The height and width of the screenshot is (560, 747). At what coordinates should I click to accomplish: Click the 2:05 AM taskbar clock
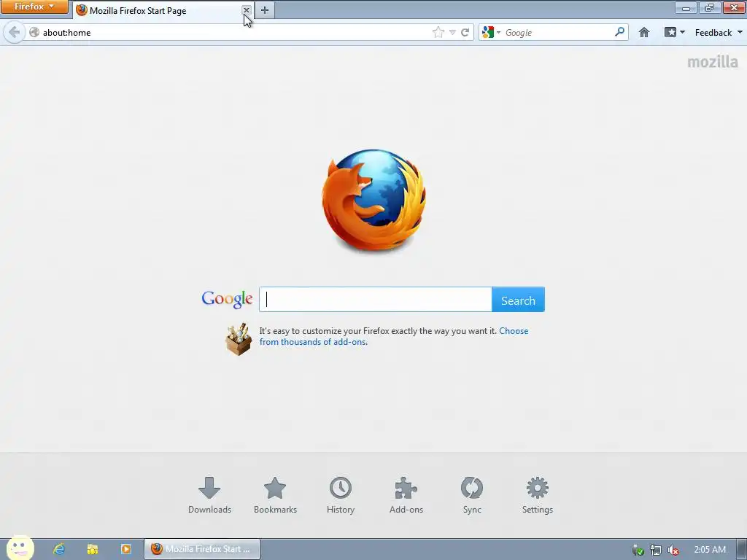(710, 550)
